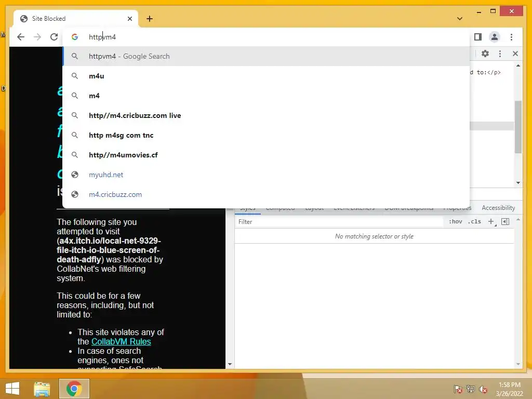Click the 'No matching selector or style' text
The height and width of the screenshot is (399, 532).
(374, 236)
